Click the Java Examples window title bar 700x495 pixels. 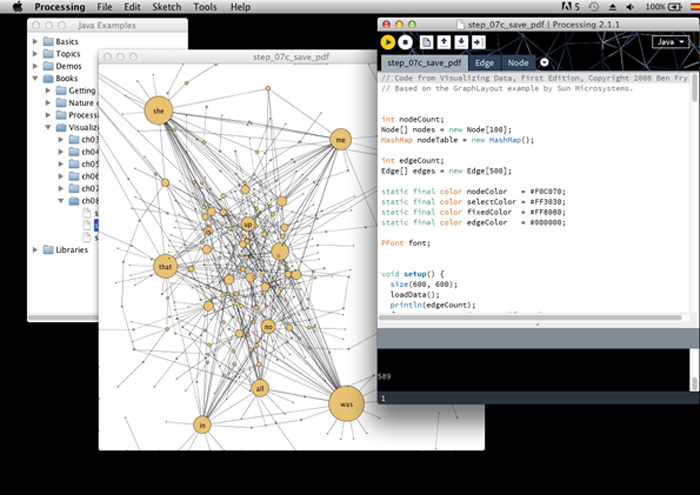[x=107, y=25]
